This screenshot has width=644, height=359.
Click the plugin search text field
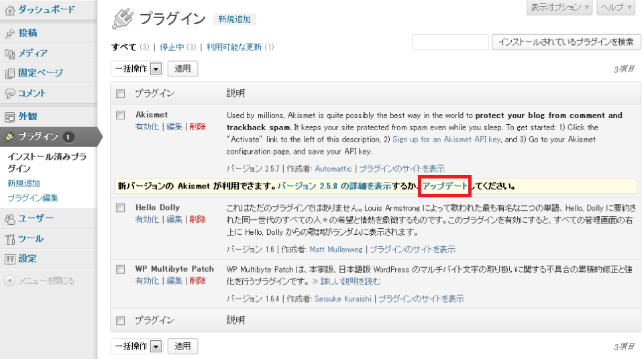(x=450, y=42)
